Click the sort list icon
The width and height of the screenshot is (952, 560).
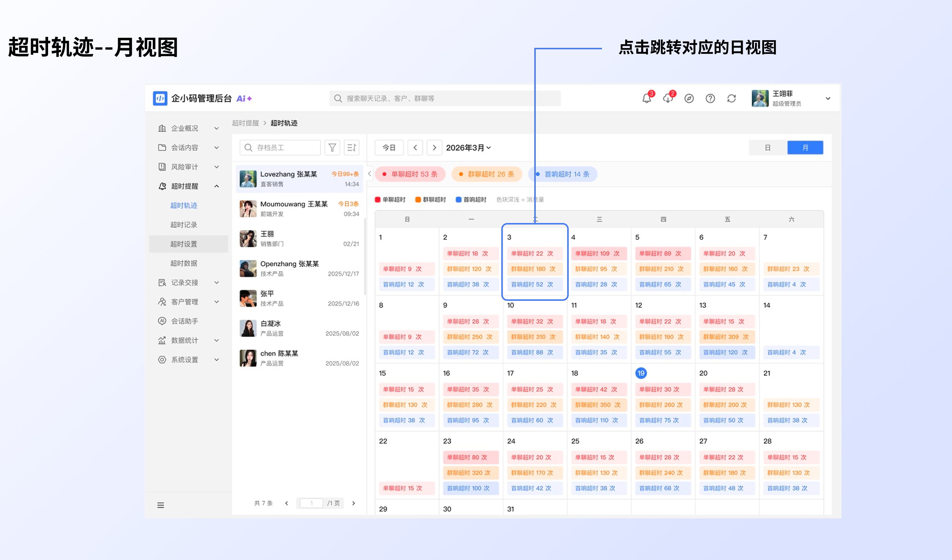click(351, 148)
